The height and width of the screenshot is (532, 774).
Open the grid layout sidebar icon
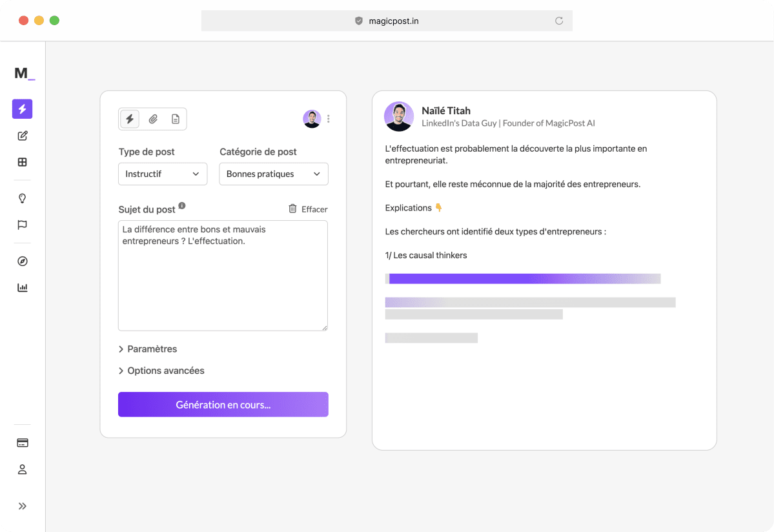pyautogui.click(x=23, y=162)
